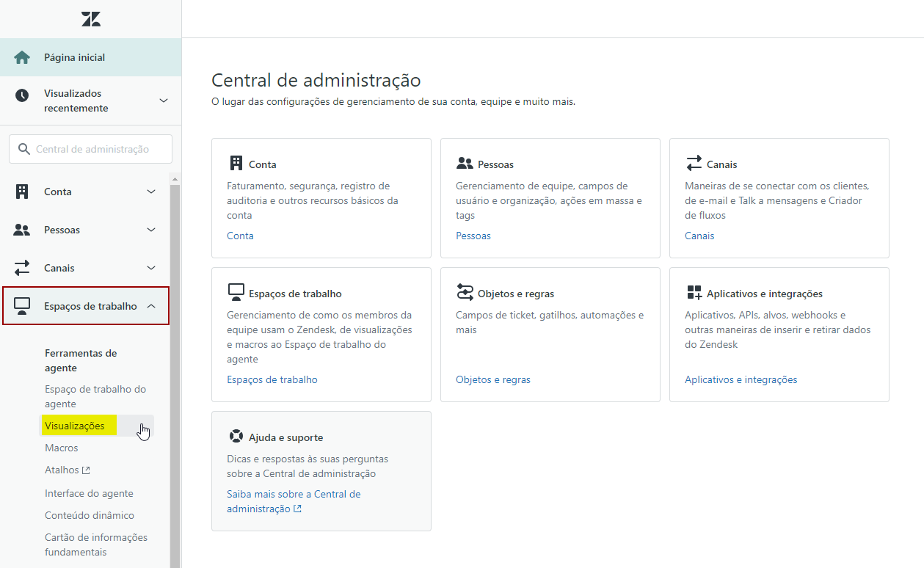Collapse the Espaços de trabalho section
Image resolution: width=924 pixels, height=568 pixels.
tap(151, 306)
